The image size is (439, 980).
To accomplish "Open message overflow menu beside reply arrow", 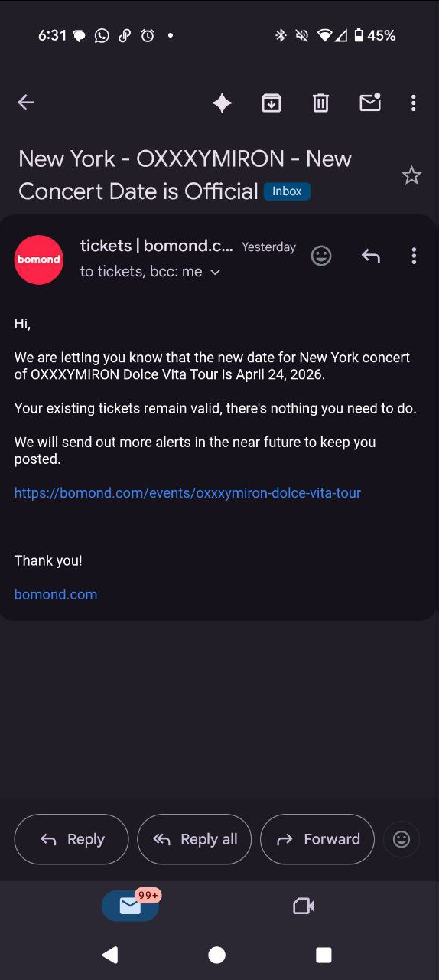I will tap(414, 256).
